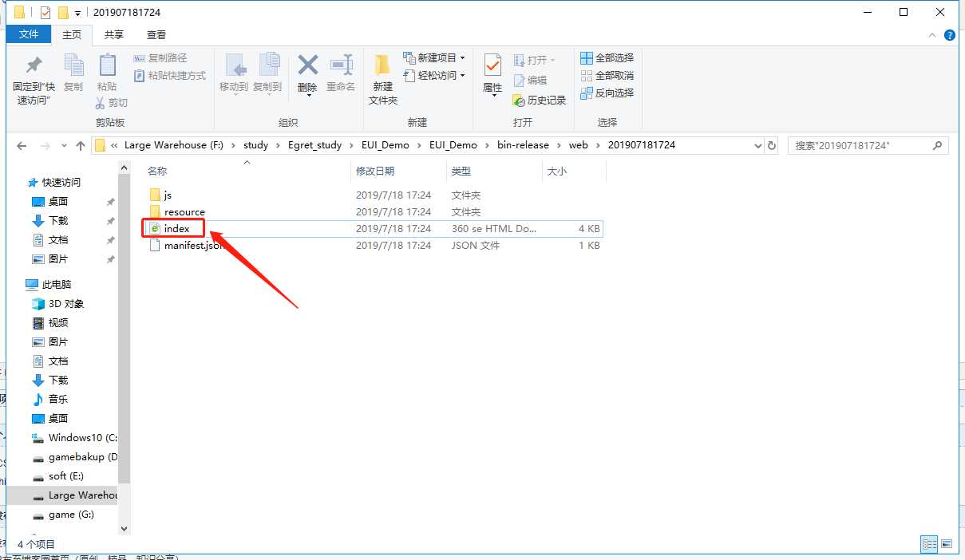Switch to the Share ribbon tab
The image size is (965, 560).
[114, 34]
